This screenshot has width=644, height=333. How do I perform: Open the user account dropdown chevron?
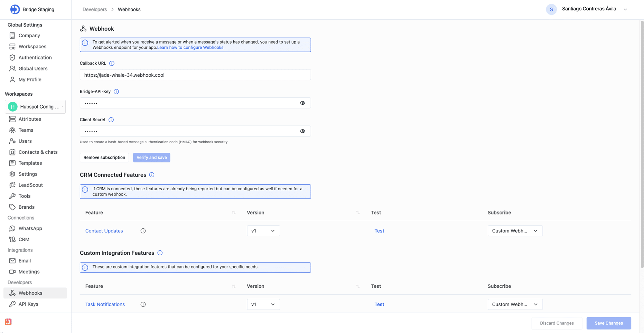coord(625,9)
